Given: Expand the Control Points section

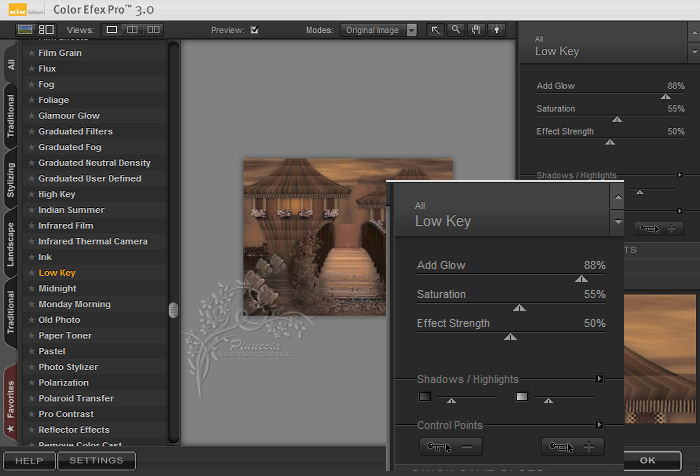Looking at the screenshot, I should click(599, 425).
